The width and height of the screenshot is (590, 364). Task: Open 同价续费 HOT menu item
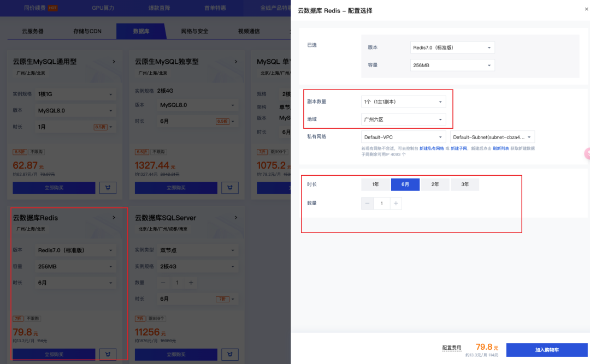pos(40,8)
